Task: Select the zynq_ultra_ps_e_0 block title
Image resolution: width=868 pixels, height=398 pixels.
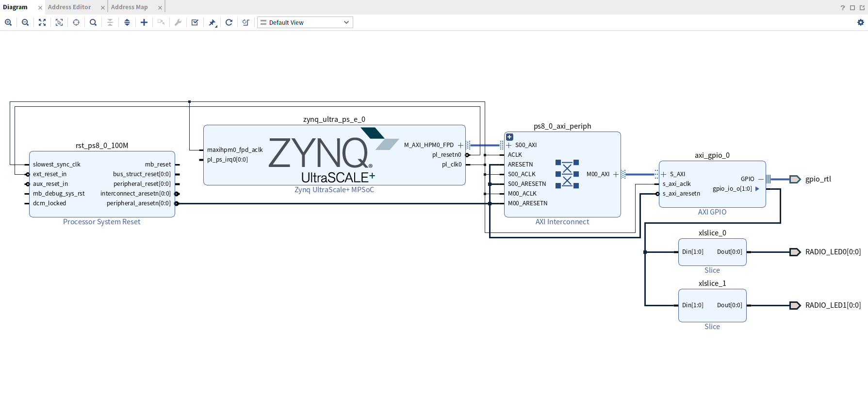Action: point(334,119)
